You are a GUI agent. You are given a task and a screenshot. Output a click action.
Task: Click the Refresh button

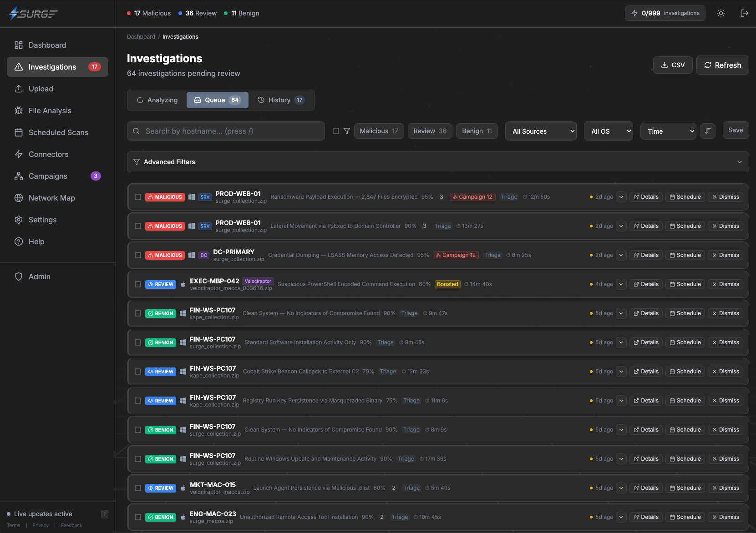(x=722, y=65)
